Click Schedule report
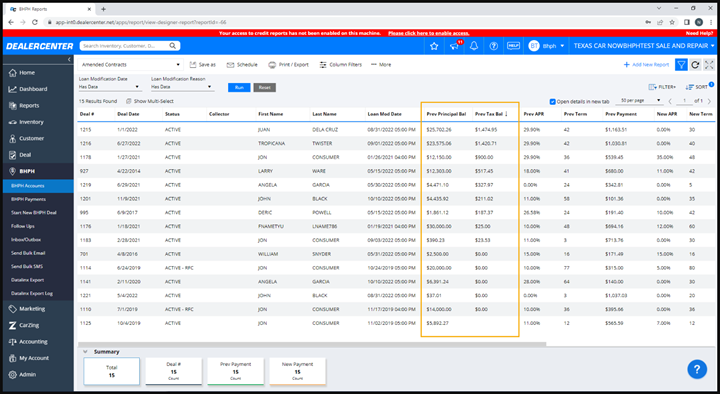720x394 pixels. click(242, 65)
